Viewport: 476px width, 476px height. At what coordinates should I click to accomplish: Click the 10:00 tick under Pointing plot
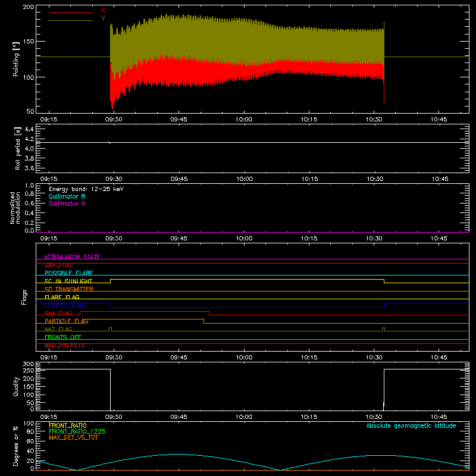[x=244, y=120]
